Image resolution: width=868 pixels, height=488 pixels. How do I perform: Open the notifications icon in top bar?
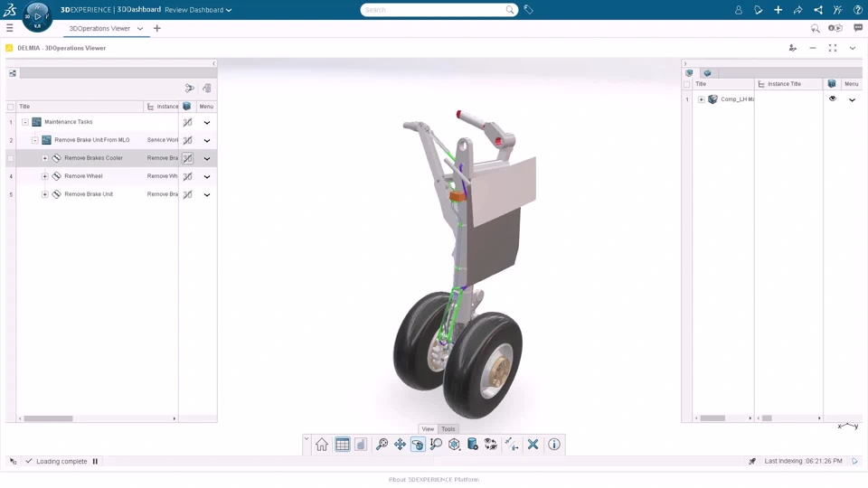[759, 10]
